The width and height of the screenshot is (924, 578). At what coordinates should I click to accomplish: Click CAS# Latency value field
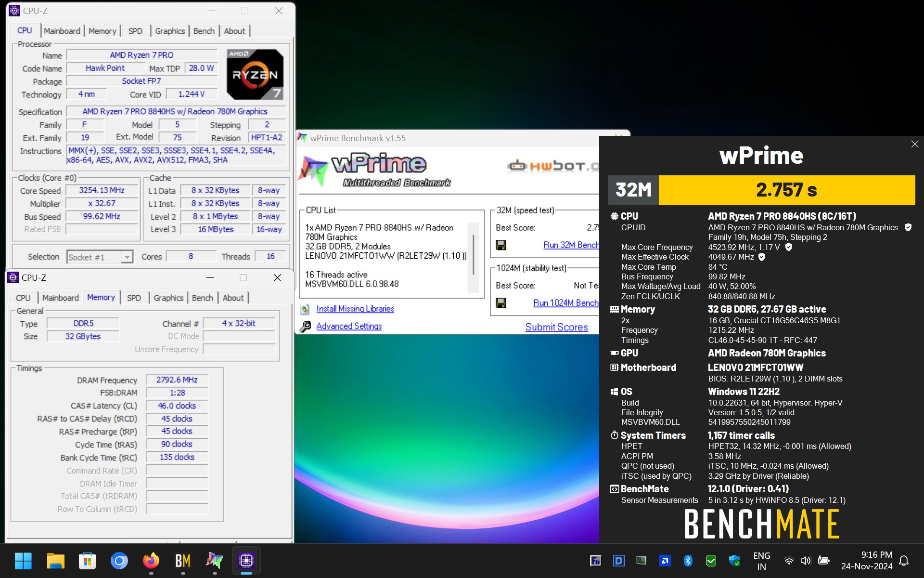pos(177,406)
